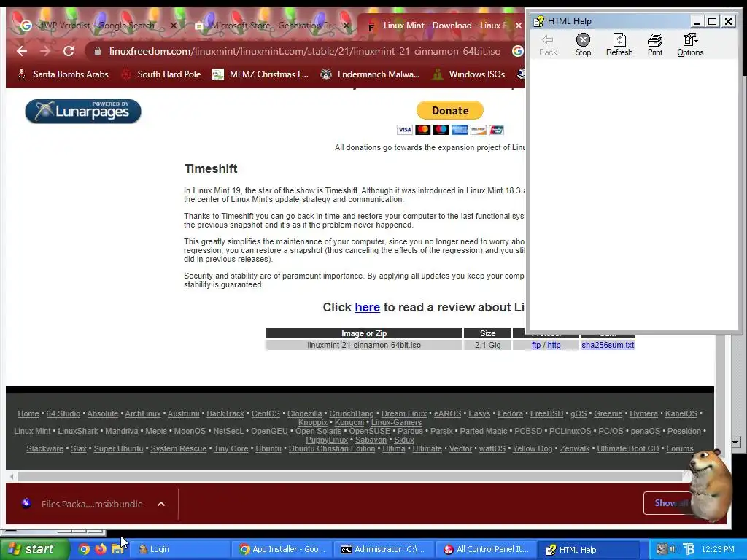Click the linuxmint-21-cinnamon-64bit.iso table cell
Image resolution: width=747 pixels, height=560 pixels.
click(x=364, y=345)
